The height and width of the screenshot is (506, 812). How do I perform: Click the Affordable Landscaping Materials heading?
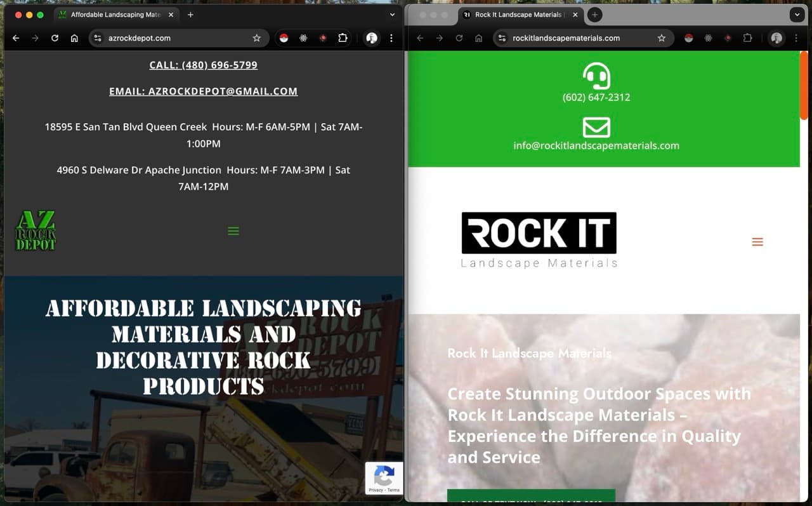203,347
